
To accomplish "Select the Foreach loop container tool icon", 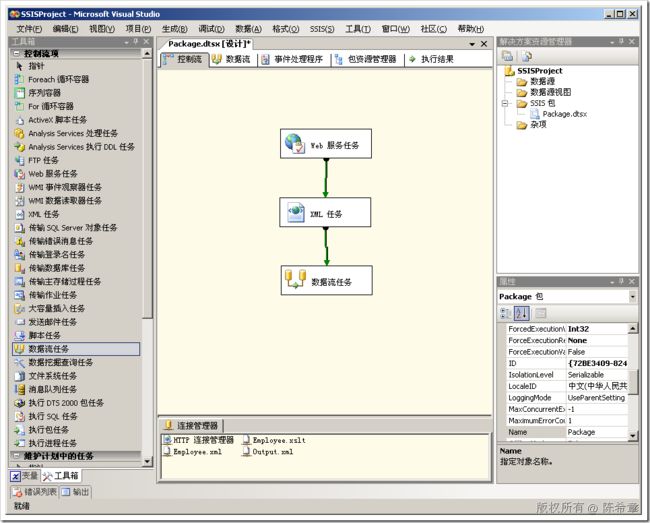I will coord(19,79).
